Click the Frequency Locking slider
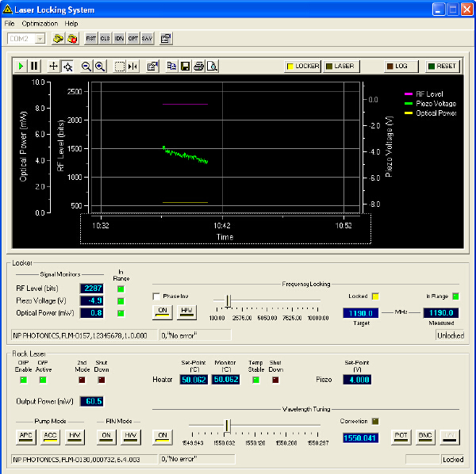Screen dimensions: 476x474 [x=229, y=301]
